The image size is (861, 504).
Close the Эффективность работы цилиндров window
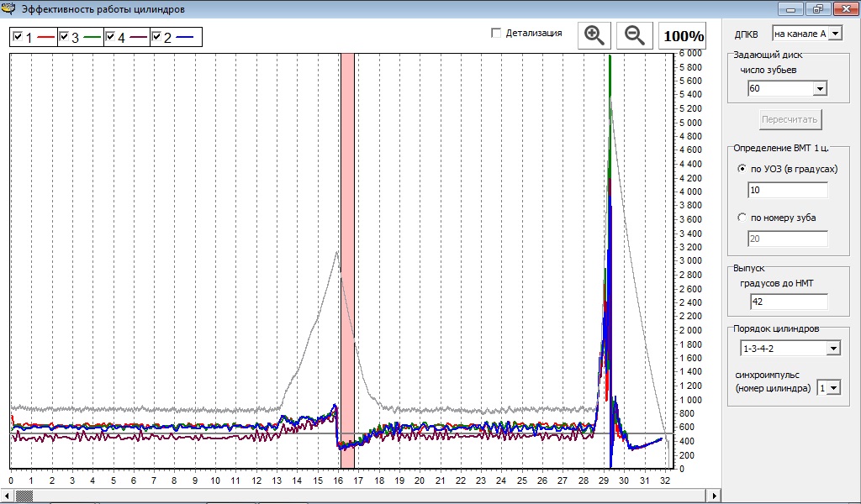[x=846, y=8]
